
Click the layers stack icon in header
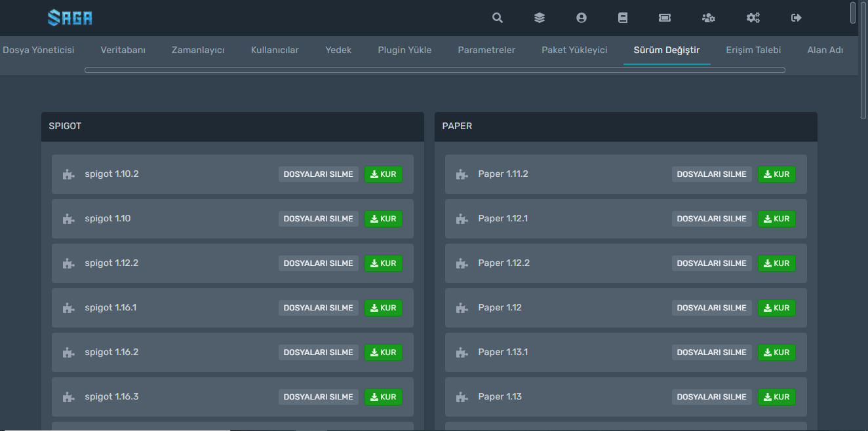tap(540, 18)
